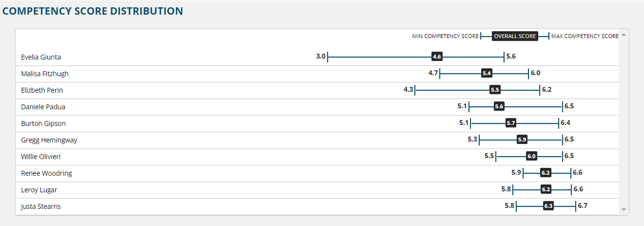Image resolution: width=644 pixels, height=226 pixels.
Task: Click Renee Woodring's 6.2 overall score marker
Action: (x=546, y=173)
